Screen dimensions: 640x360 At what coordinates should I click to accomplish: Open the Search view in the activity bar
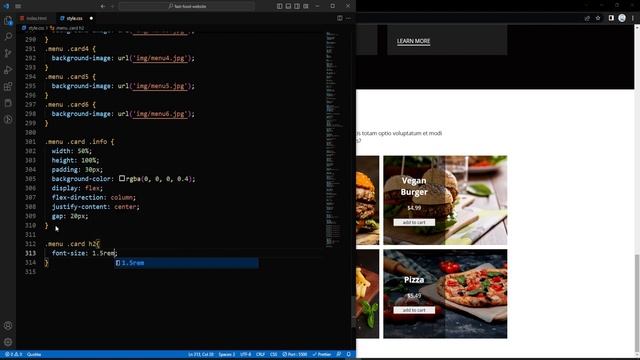click(8, 37)
